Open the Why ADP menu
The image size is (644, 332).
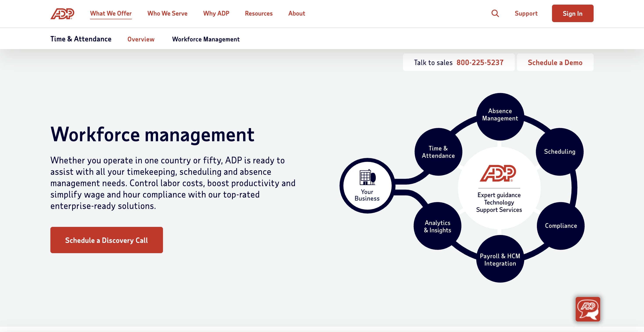(216, 13)
